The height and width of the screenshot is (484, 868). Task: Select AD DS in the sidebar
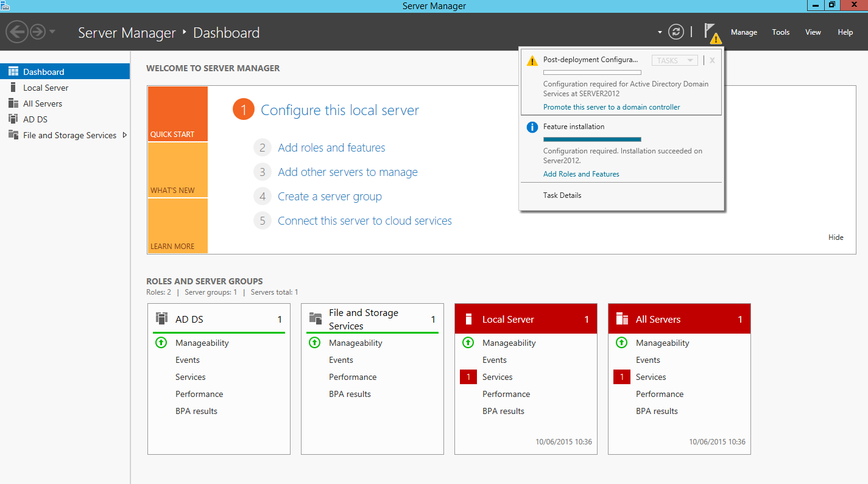pos(65,119)
